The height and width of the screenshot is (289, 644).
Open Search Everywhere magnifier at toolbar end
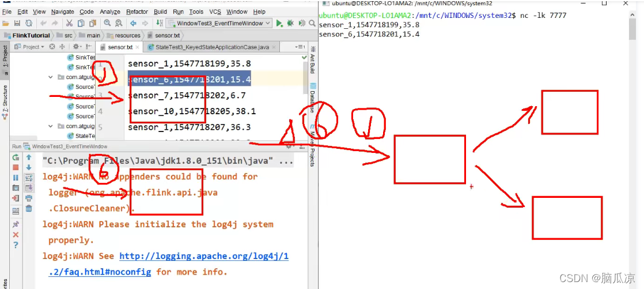pos(312,24)
